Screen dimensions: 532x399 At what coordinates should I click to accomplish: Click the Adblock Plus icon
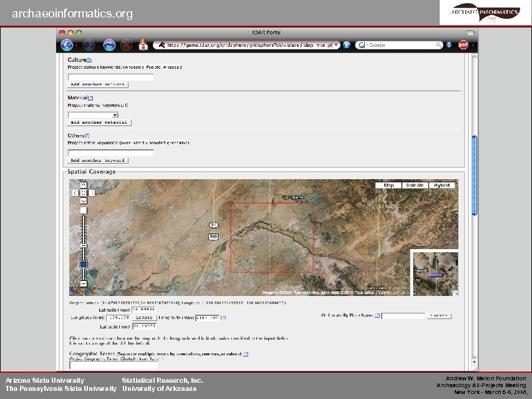click(x=462, y=44)
